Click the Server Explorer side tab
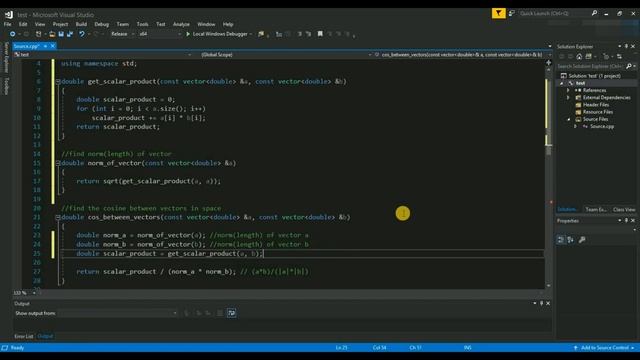 point(6,57)
